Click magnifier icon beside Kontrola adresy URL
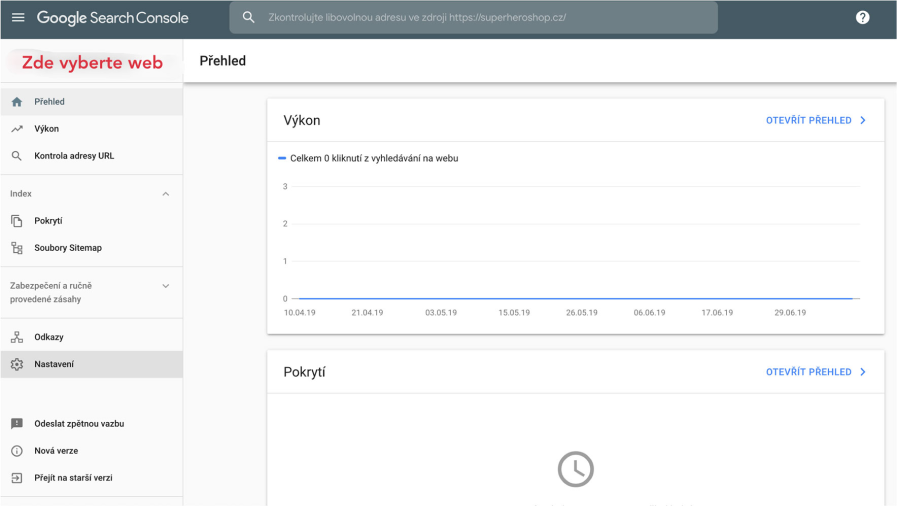 tap(17, 156)
